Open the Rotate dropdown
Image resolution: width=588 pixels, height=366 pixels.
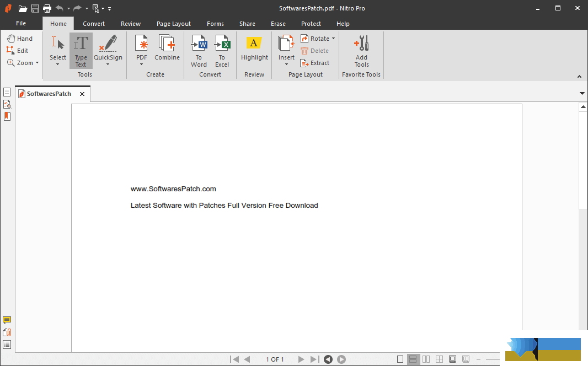[x=333, y=39]
